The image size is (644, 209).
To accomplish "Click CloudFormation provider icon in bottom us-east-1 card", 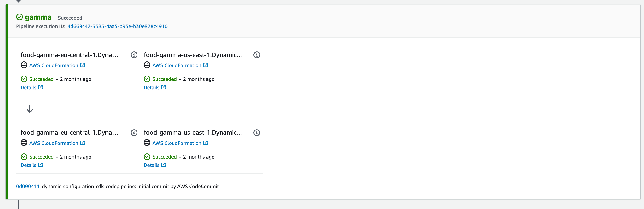I will tap(147, 143).
